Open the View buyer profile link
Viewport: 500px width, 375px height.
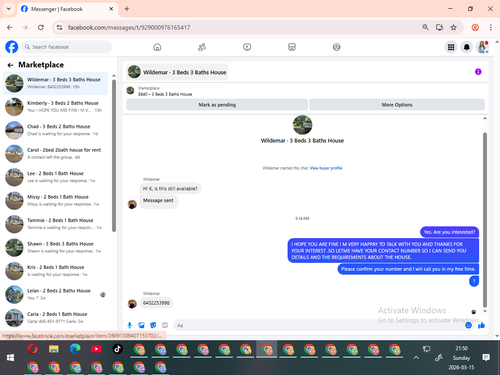[x=326, y=168]
